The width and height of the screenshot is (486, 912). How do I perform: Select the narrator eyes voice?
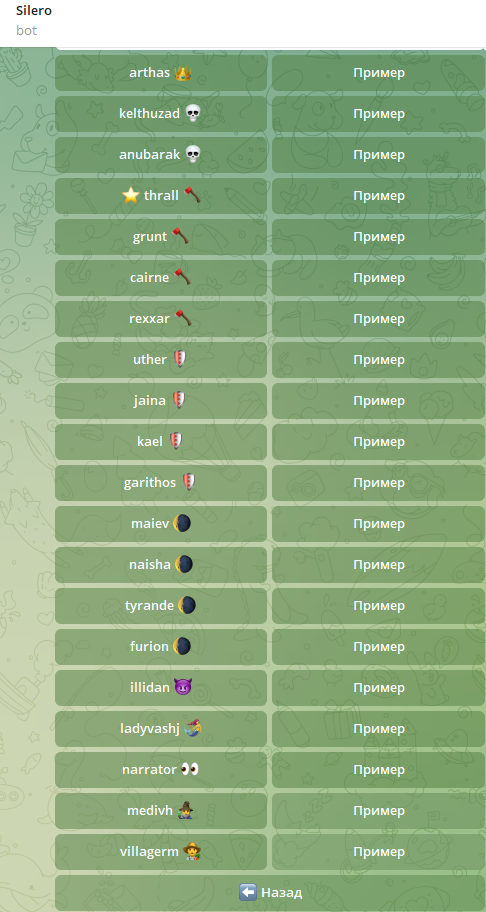click(161, 770)
